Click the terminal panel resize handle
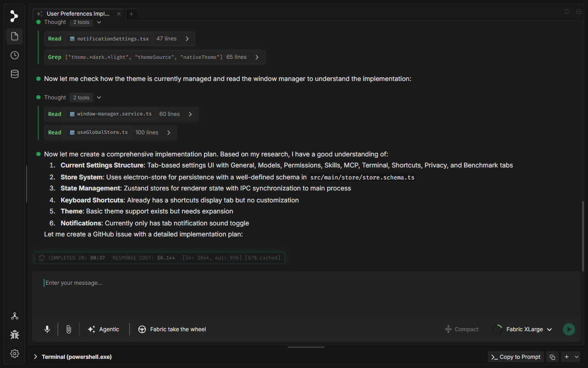This screenshot has width=588, height=368. [305, 347]
